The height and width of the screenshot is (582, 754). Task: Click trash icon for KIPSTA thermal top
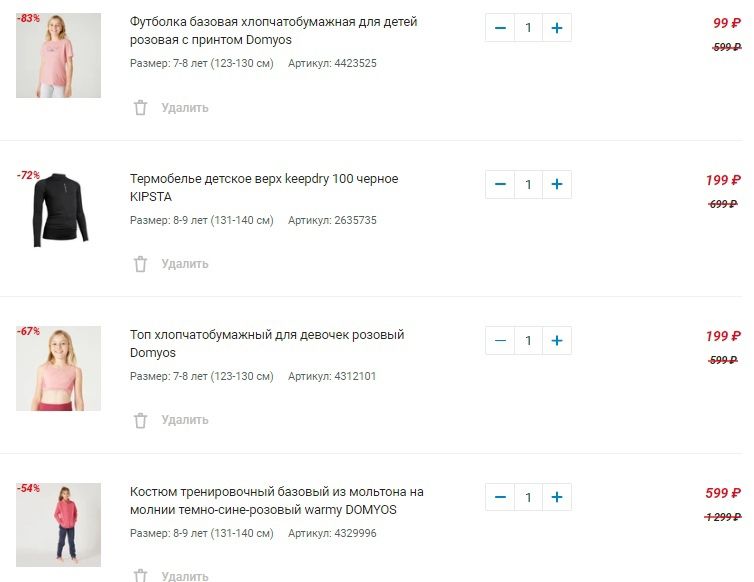coord(141,264)
